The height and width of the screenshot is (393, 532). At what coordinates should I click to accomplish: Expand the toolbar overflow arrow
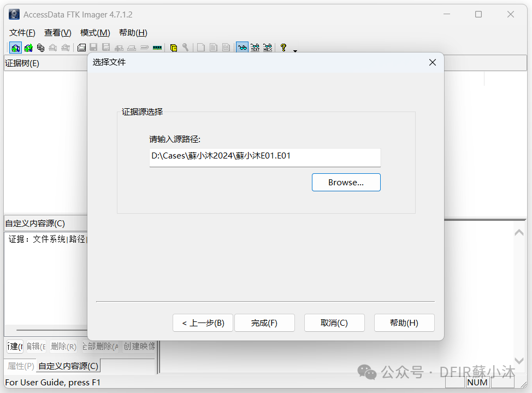295,51
